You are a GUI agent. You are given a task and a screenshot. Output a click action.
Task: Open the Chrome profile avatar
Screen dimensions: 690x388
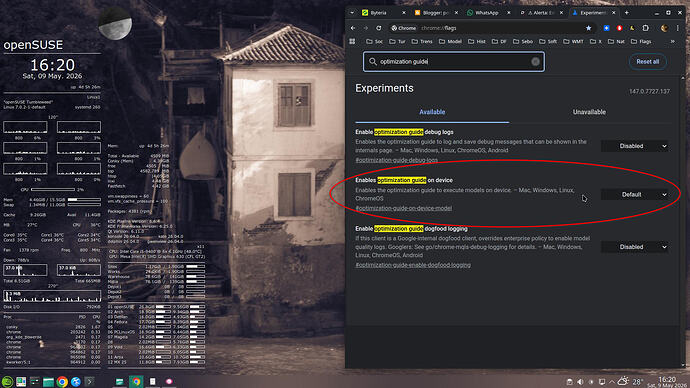click(x=664, y=28)
